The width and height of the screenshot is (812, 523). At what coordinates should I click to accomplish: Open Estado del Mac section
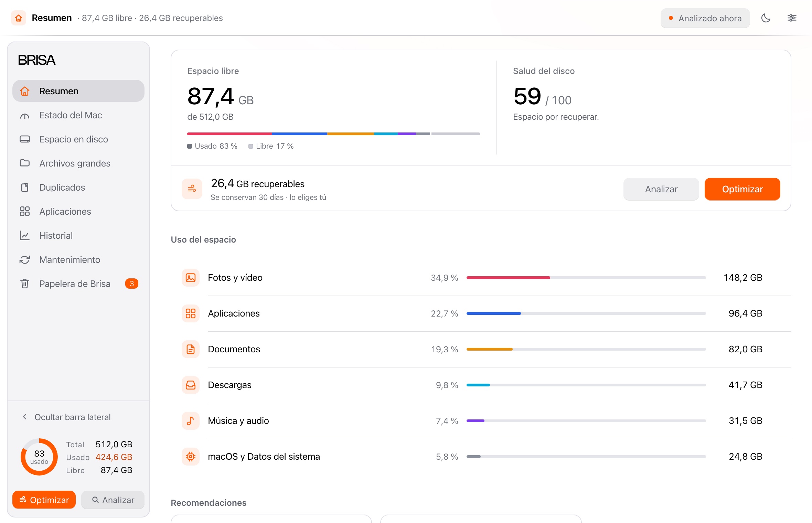[x=78, y=115]
